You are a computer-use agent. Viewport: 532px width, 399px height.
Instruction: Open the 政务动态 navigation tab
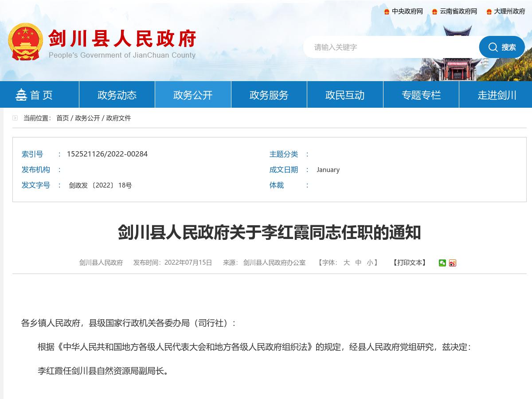117,94
